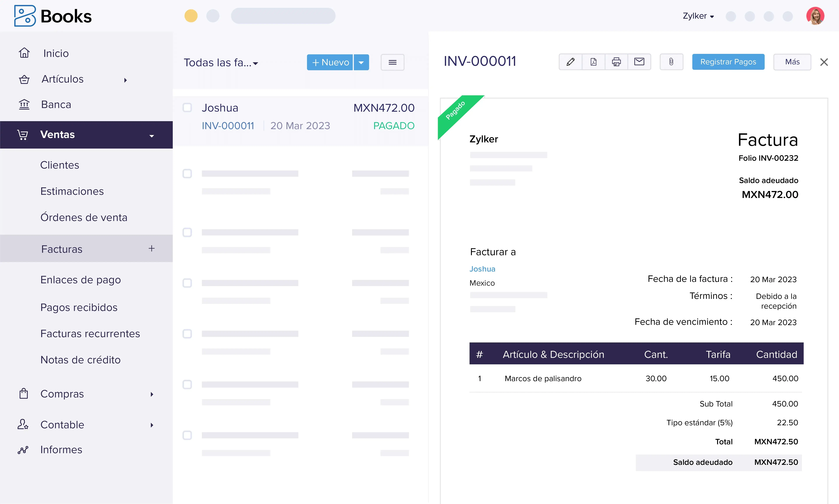Click the printer icon

coord(616,62)
